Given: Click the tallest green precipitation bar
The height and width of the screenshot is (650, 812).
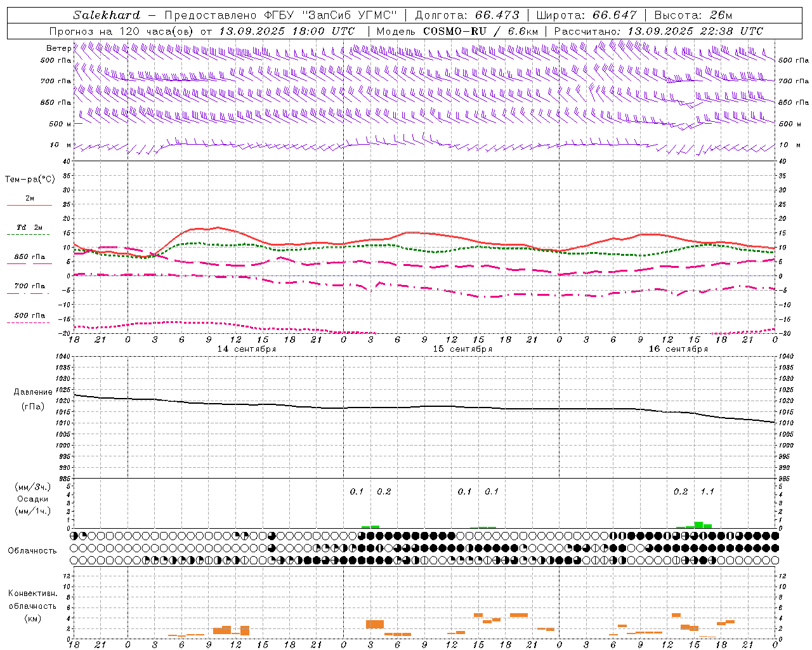Looking at the screenshot, I should [698, 525].
